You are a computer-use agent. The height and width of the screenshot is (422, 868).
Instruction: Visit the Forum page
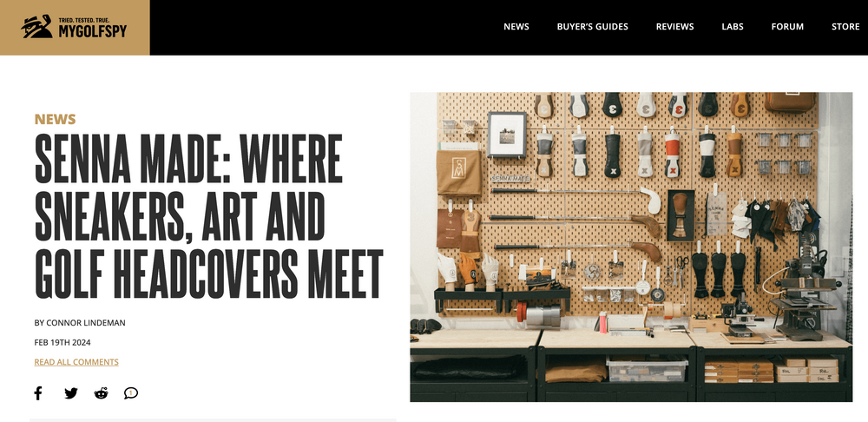(x=787, y=27)
